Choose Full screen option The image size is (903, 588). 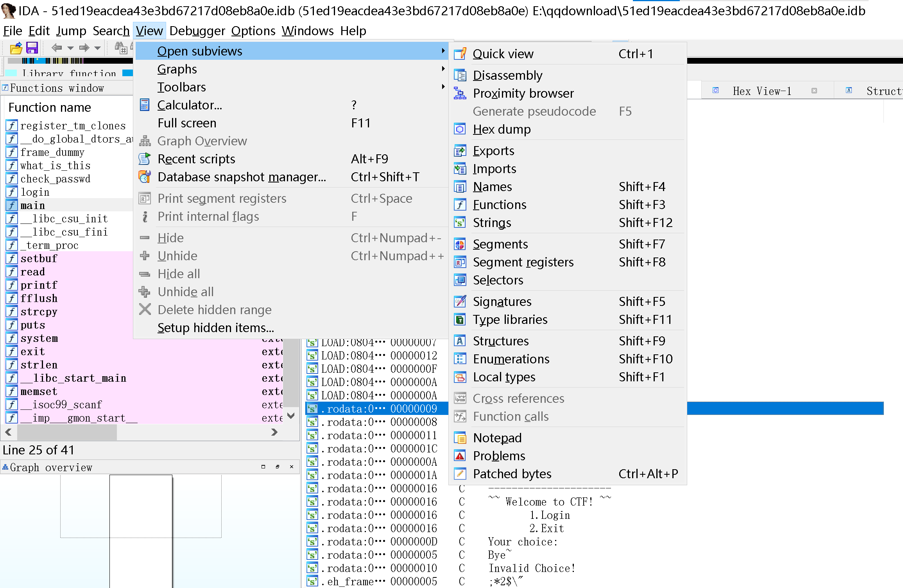pos(187,123)
